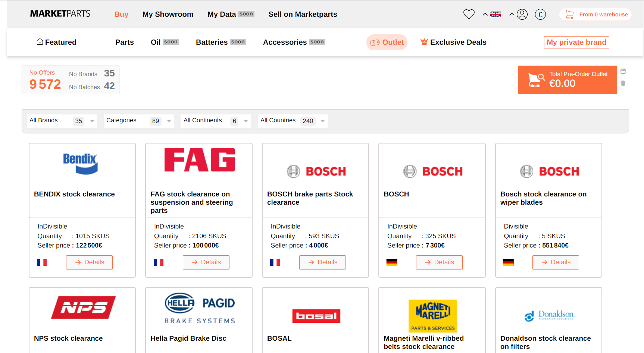This screenshot has width=644, height=353.
Task: Click the cart search icon in Pre-Order box
Action: 536,80
